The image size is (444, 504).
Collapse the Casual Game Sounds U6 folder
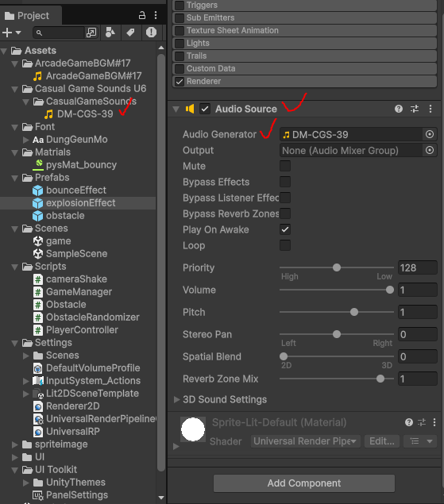[x=15, y=90]
